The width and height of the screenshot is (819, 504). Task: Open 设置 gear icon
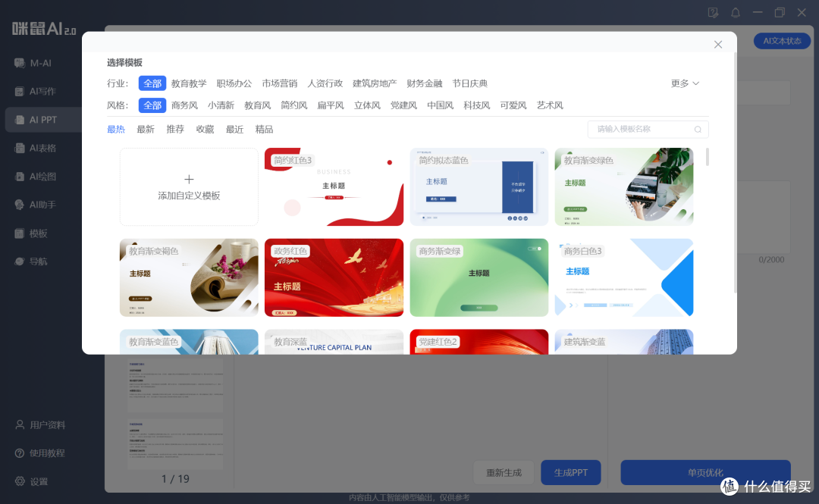pos(20,481)
